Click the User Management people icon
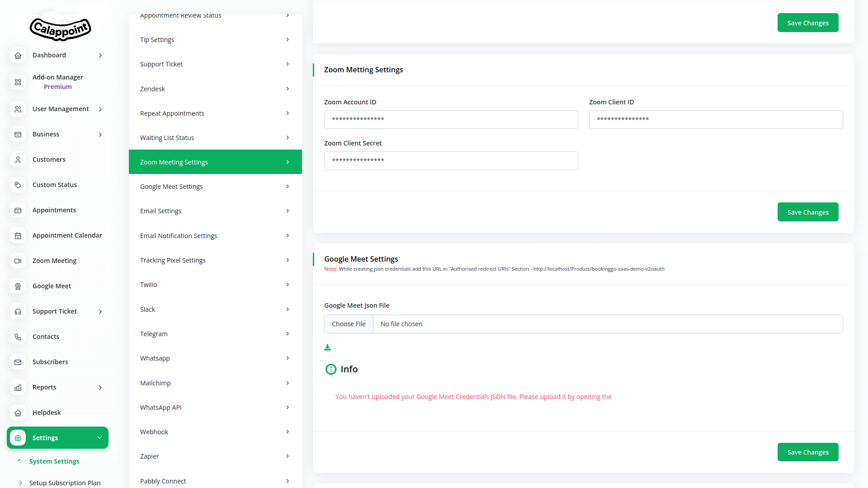 point(18,109)
